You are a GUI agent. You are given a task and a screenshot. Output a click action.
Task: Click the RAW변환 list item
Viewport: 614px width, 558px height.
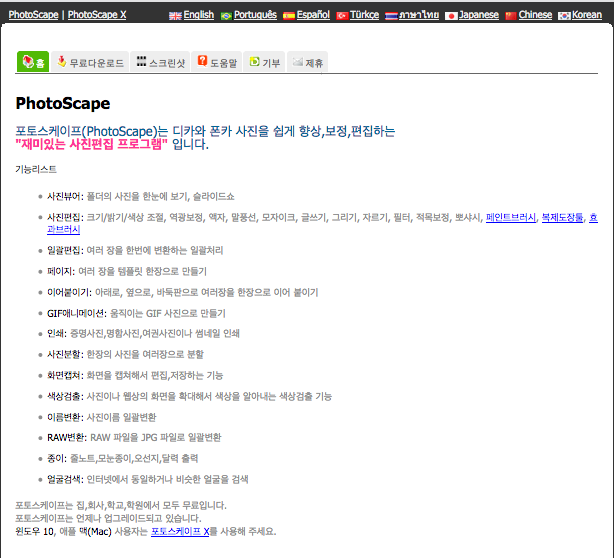[x=134, y=437]
